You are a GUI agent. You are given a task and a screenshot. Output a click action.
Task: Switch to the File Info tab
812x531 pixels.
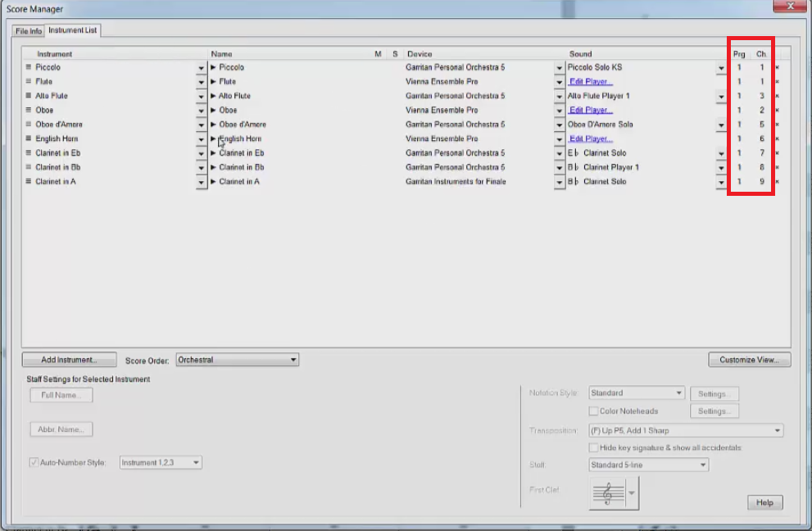pyautogui.click(x=29, y=31)
